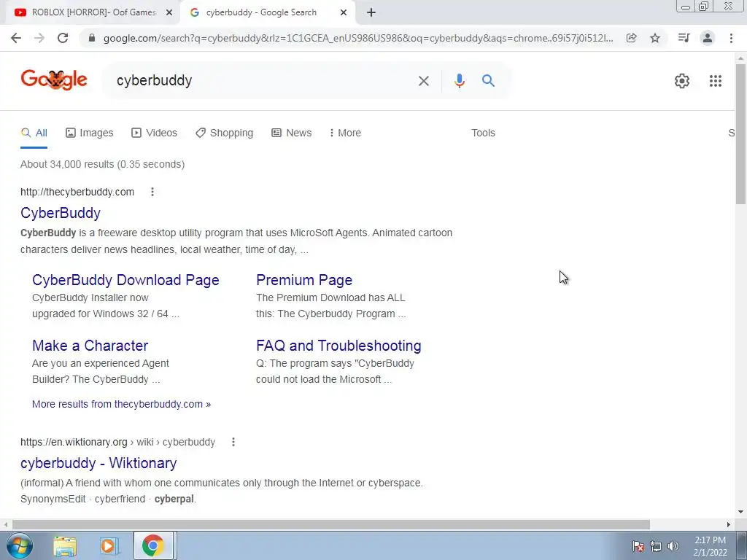
Task: Open the CyberBuddy Download Page link
Action: click(x=125, y=280)
